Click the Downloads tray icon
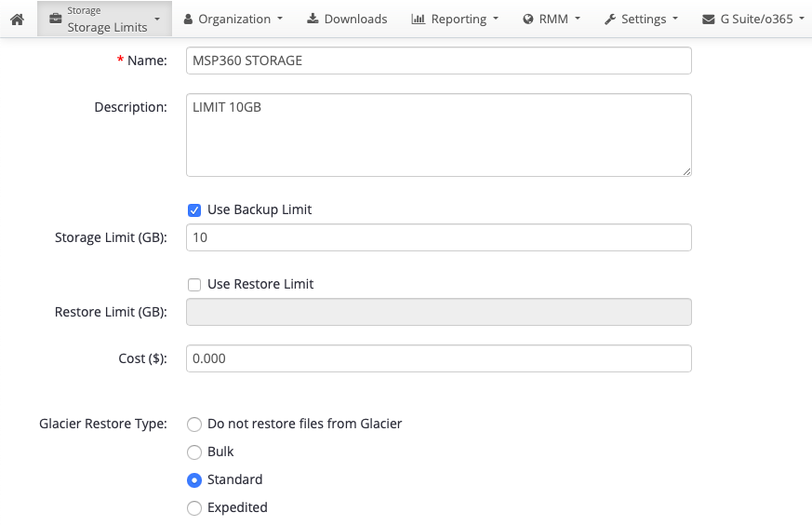Viewport: 812px width, 526px height. pyautogui.click(x=313, y=19)
